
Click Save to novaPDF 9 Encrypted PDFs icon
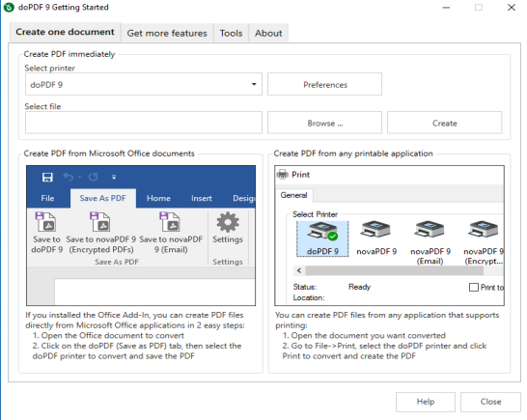tap(100, 222)
